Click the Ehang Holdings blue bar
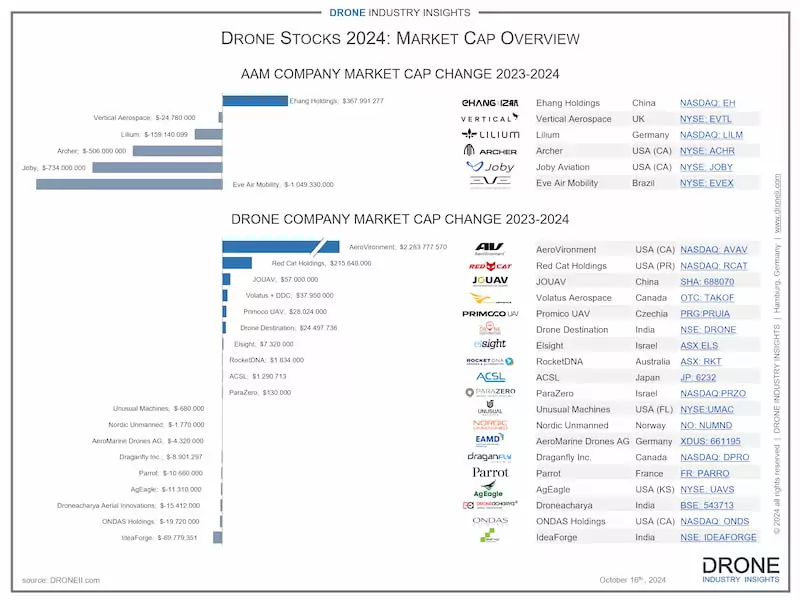800x600 pixels. click(254, 100)
